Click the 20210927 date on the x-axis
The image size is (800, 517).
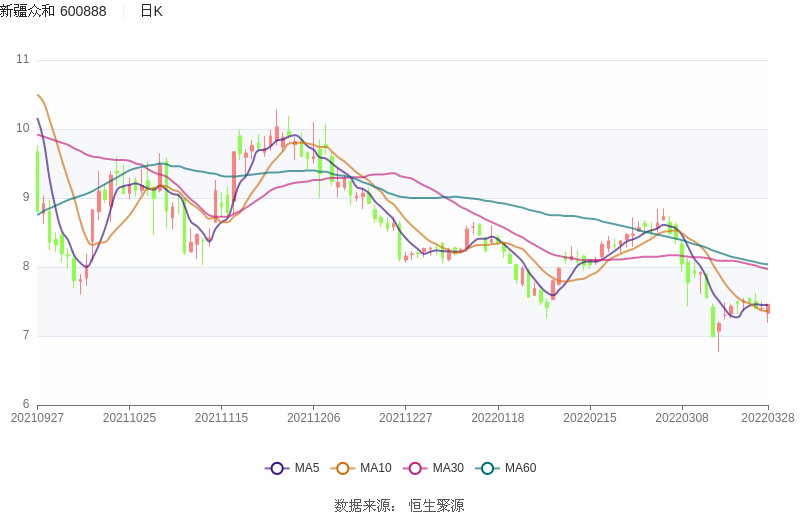37,418
